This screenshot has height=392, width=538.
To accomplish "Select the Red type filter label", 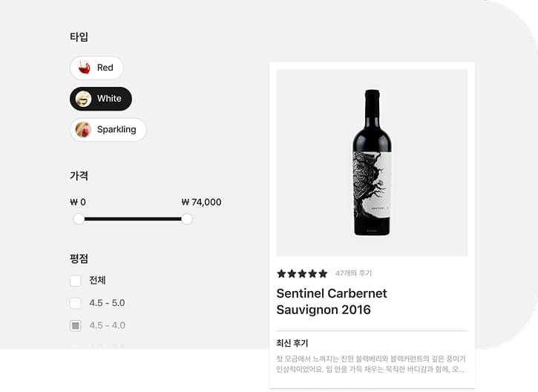I will tap(105, 68).
